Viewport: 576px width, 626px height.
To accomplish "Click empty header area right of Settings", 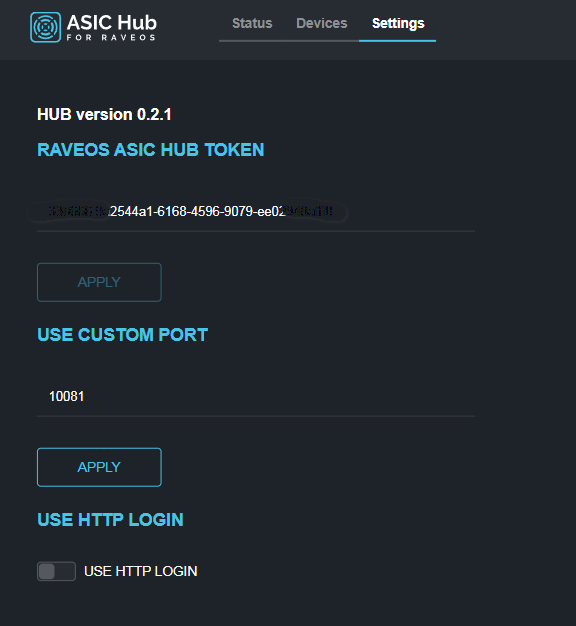I will point(503,28).
